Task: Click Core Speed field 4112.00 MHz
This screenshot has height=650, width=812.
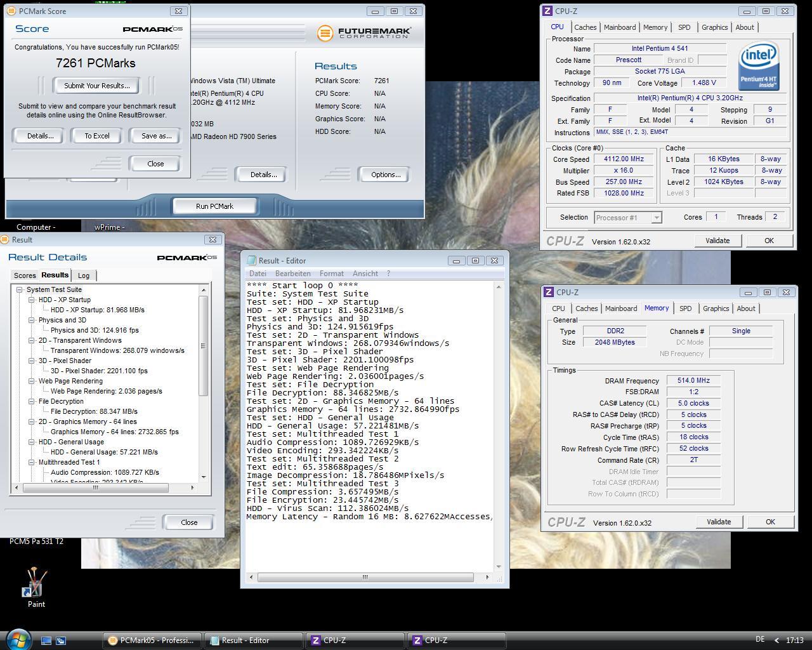Action: point(624,159)
